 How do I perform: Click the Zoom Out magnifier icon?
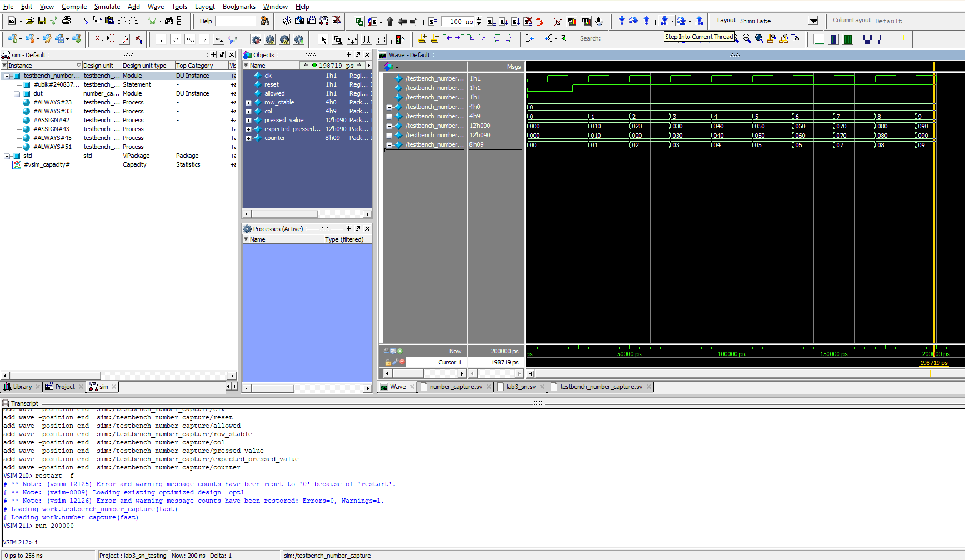[747, 39]
